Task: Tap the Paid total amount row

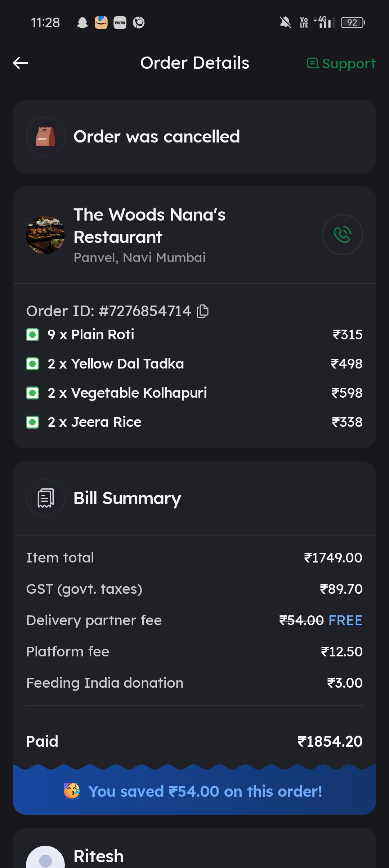Action: pyautogui.click(x=194, y=741)
